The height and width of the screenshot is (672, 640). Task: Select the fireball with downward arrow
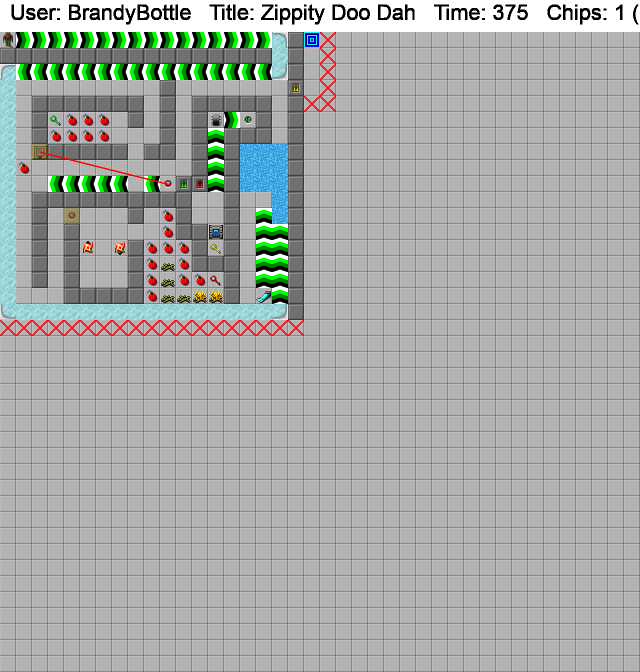coord(120,248)
